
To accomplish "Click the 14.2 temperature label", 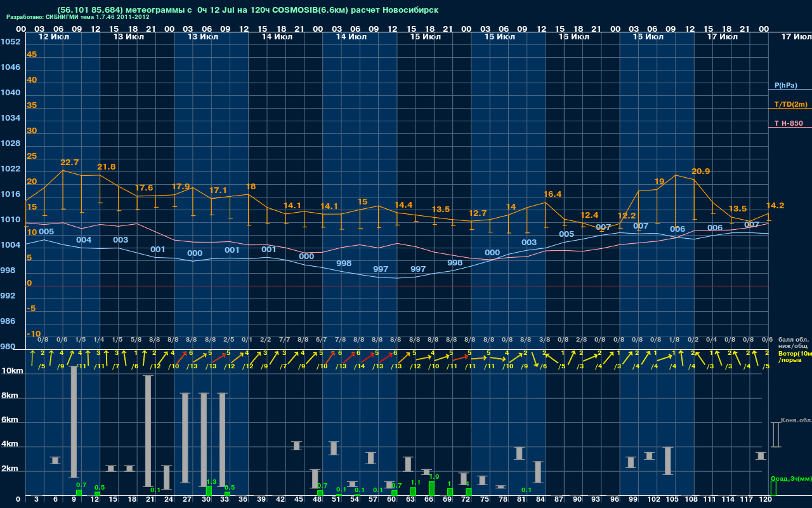I will (775, 206).
